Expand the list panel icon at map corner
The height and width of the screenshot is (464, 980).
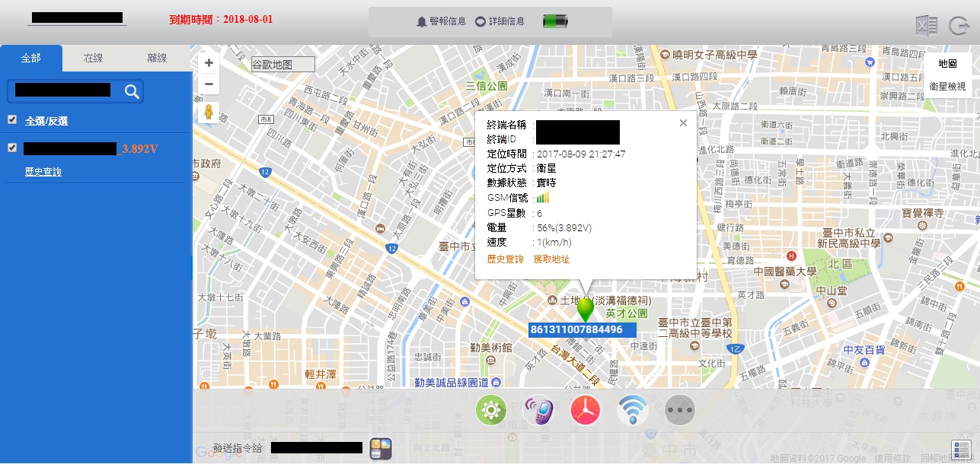[x=960, y=450]
